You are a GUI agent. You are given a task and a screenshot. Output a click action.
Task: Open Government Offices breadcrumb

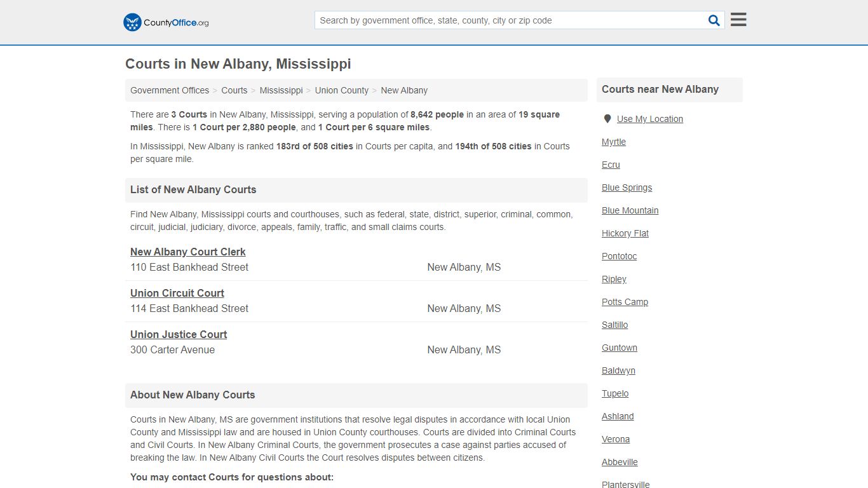pyautogui.click(x=170, y=90)
